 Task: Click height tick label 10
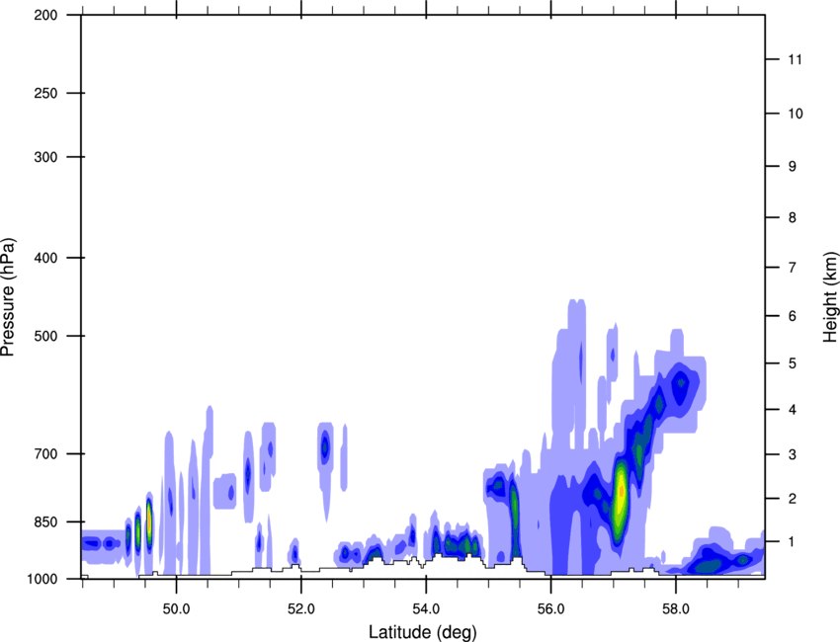pos(795,114)
